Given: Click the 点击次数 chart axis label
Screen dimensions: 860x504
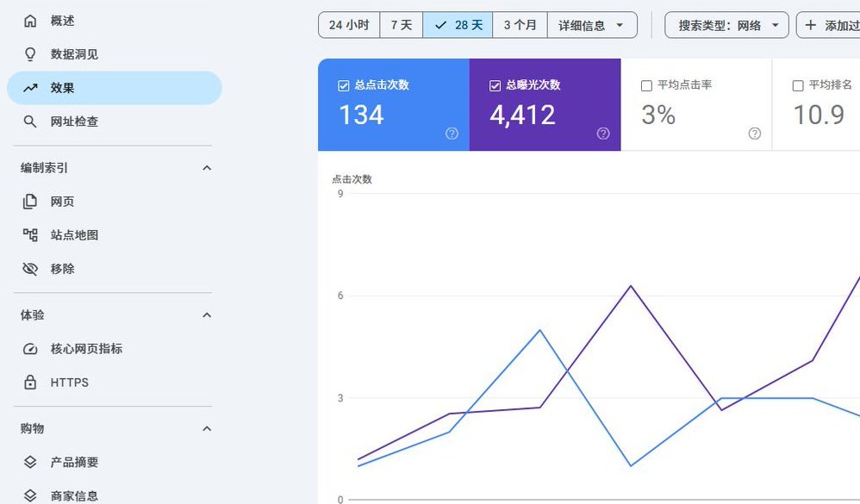Looking at the screenshot, I should coord(352,179).
